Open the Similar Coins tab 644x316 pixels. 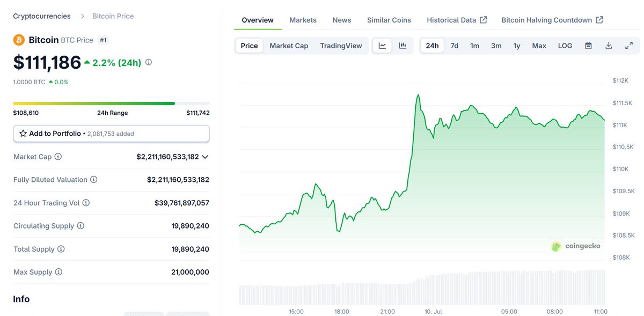(389, 20)
